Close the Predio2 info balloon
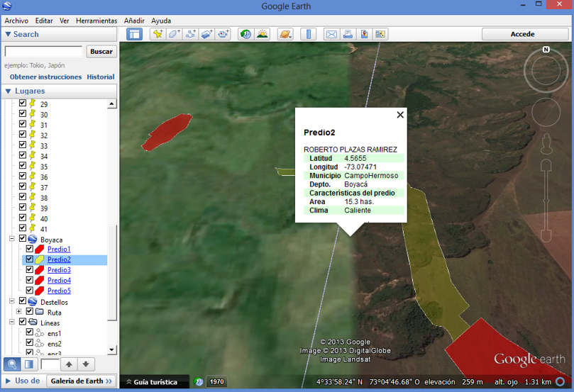Screen dimensions: 574x392 click(400, 115)
